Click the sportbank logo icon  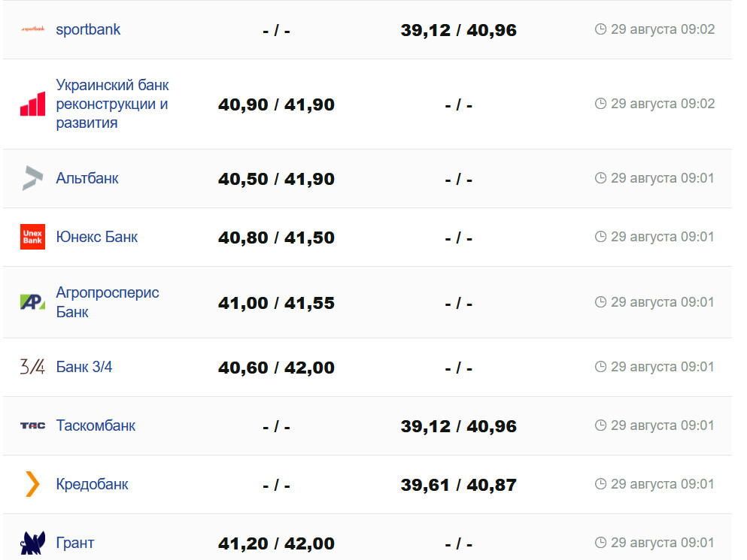coord(32,29)
